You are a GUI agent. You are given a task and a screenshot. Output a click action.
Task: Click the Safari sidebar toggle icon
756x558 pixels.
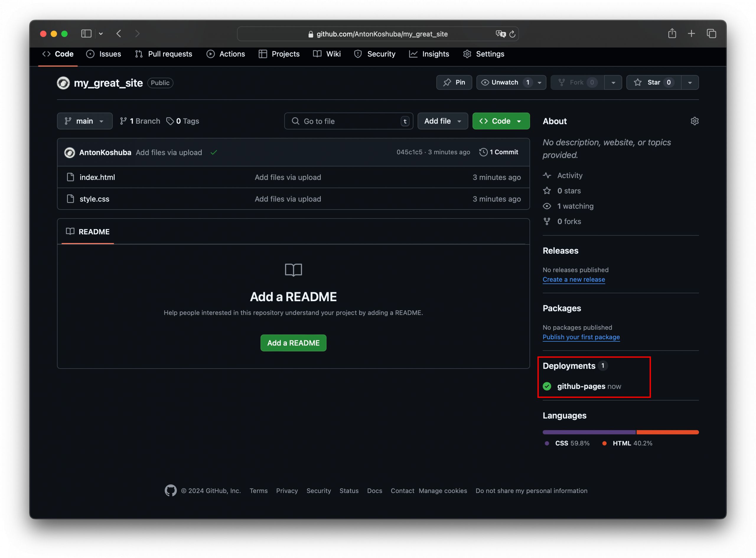click(86, 34)
